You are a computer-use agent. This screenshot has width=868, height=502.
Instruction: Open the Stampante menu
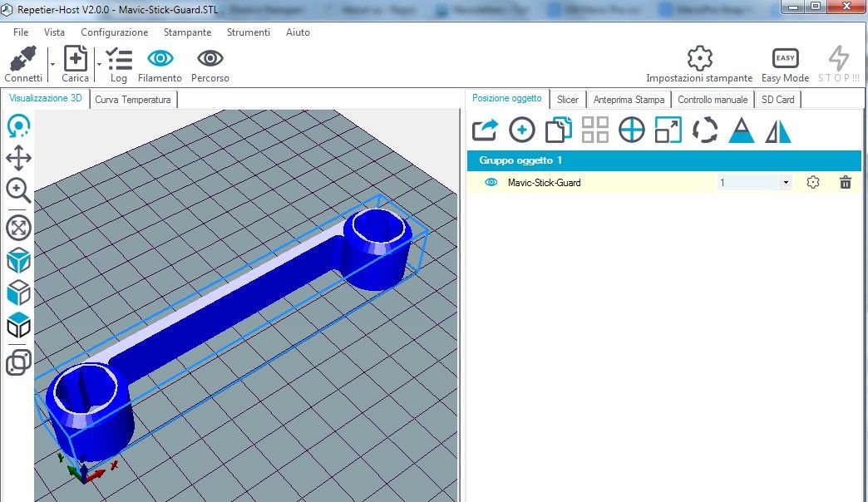187,32
